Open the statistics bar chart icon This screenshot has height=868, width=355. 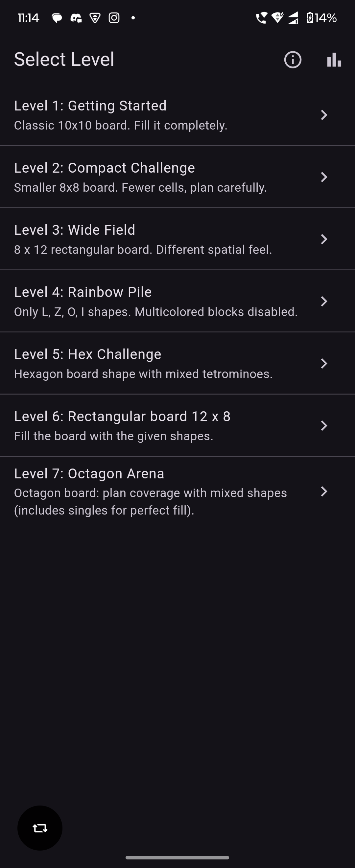pyautogui.click(x=334, y=60)
